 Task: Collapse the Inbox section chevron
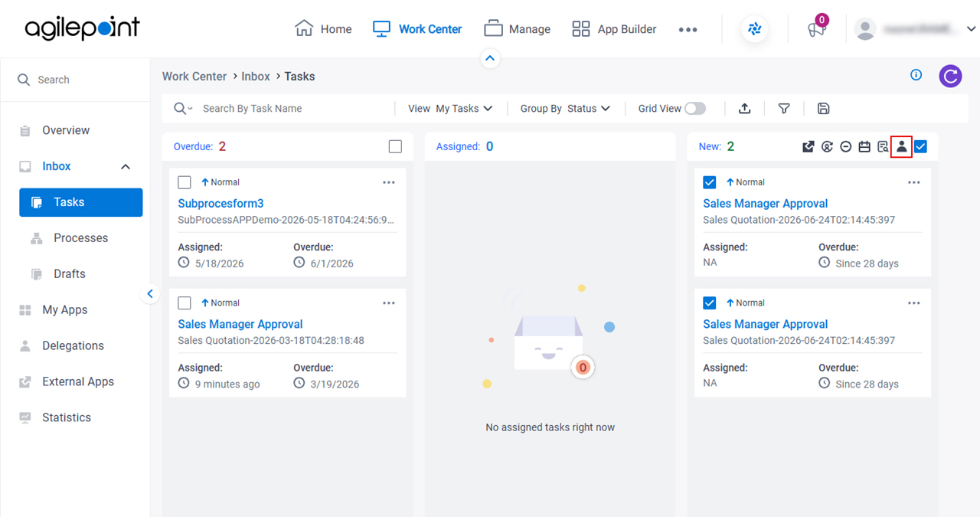tap(126, 166)
